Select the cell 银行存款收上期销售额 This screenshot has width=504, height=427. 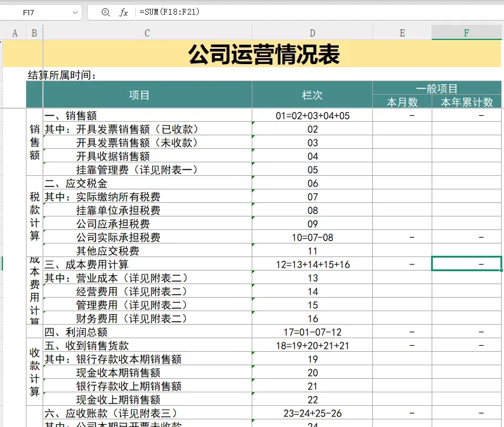[x=148, y=385]
